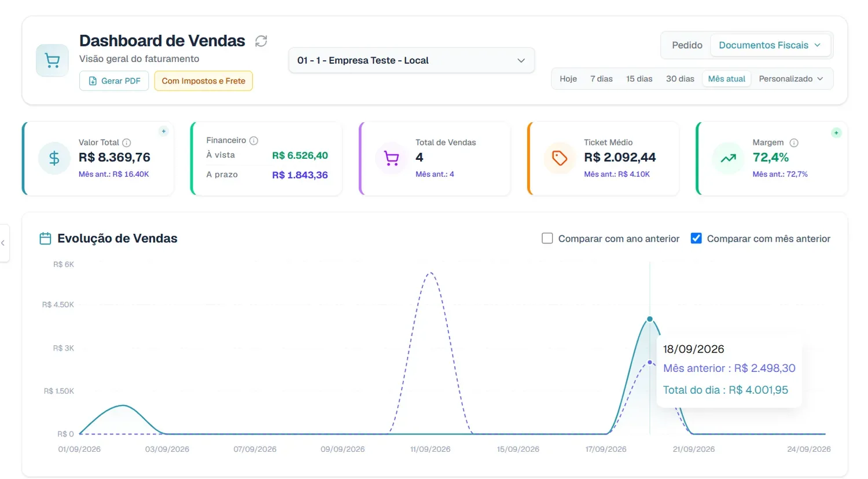Click the info icon next to Valor Total
The width and height of the screenshot is (868, 479).
127,142
